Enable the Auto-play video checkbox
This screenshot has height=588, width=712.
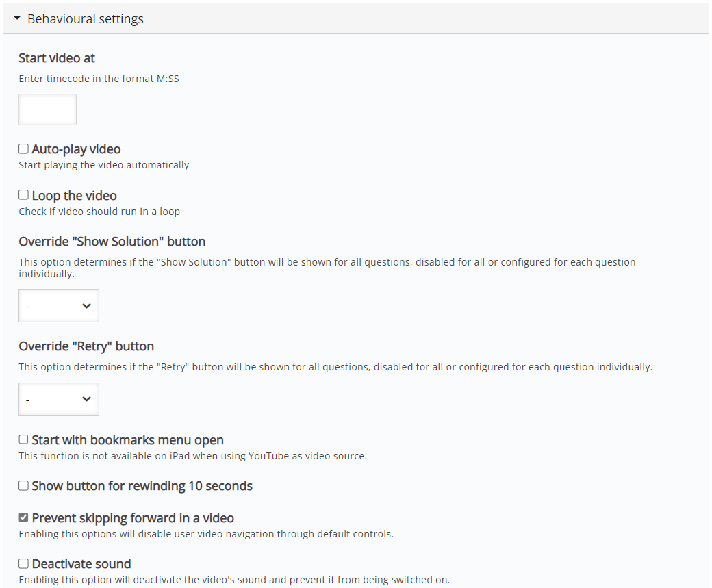click(23, 149)
